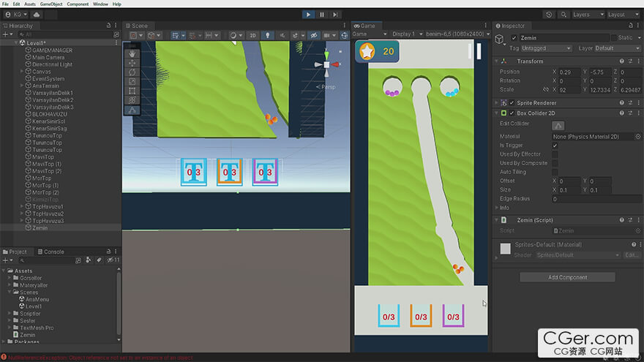Click the Edit Collider icon button
This screenshot has height=362, width=644.
(x=558, y=126)
